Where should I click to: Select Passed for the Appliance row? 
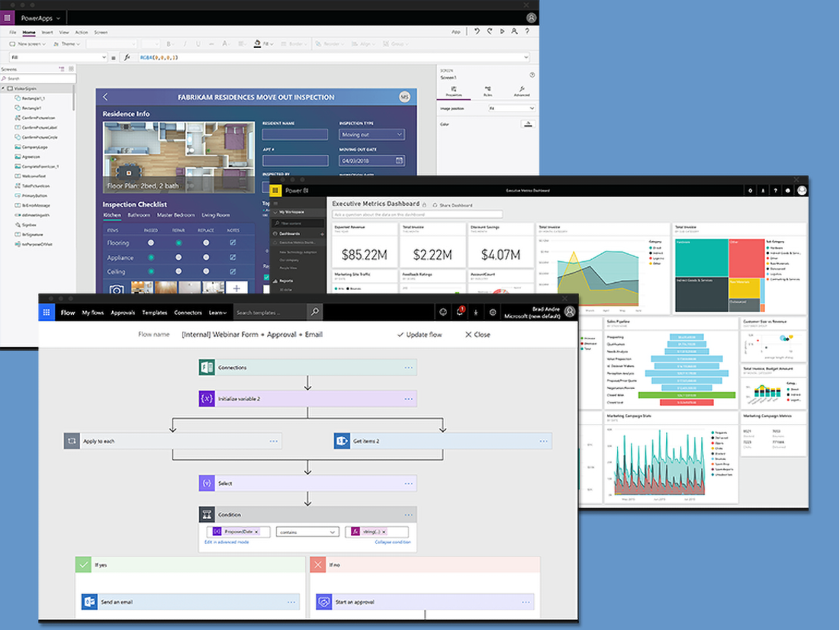click(151, 257)
